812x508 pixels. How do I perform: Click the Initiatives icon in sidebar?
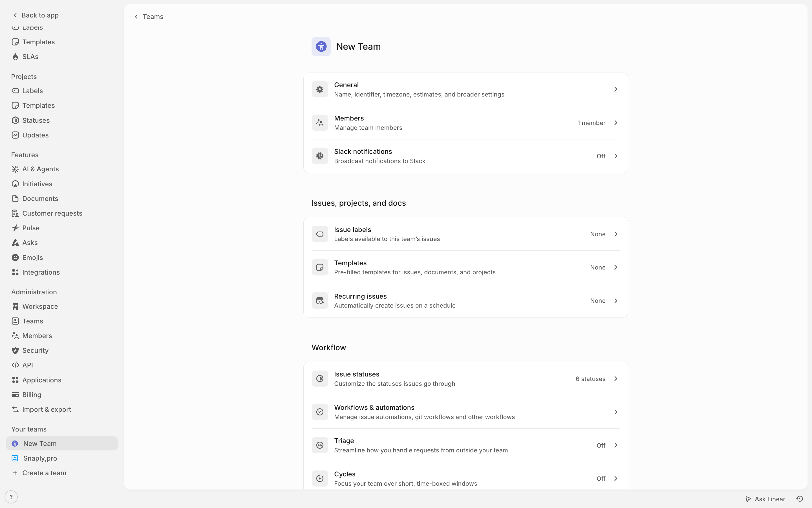[x=15, y=184]
